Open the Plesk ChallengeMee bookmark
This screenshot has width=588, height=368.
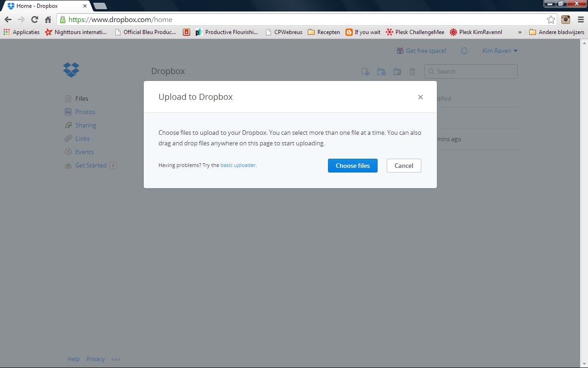[x=415, y=32]
